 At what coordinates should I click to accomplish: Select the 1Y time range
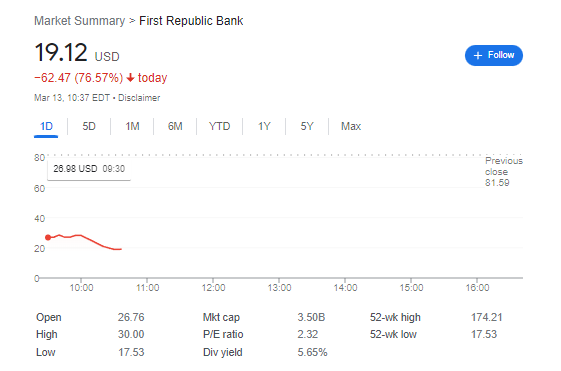264,126
